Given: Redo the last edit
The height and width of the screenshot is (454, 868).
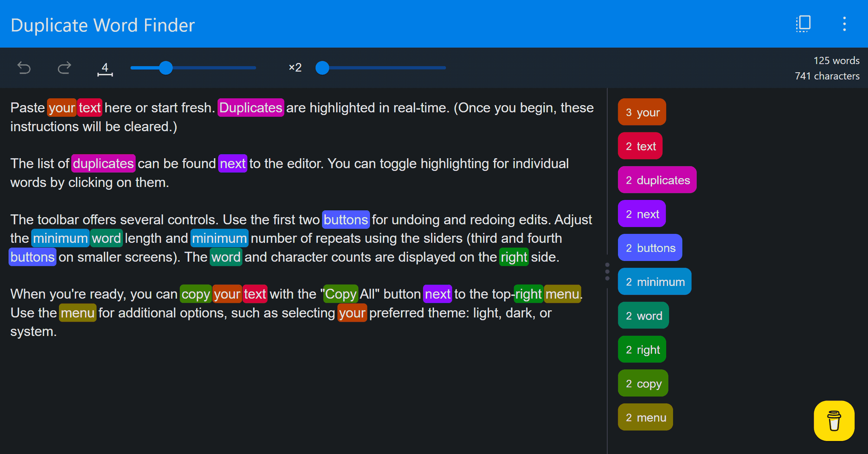Looking at the screenshot, I should [x=64, y=68].
